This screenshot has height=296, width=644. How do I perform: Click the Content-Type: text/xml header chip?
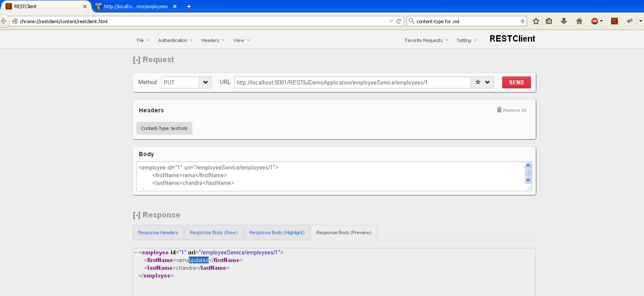164,128
